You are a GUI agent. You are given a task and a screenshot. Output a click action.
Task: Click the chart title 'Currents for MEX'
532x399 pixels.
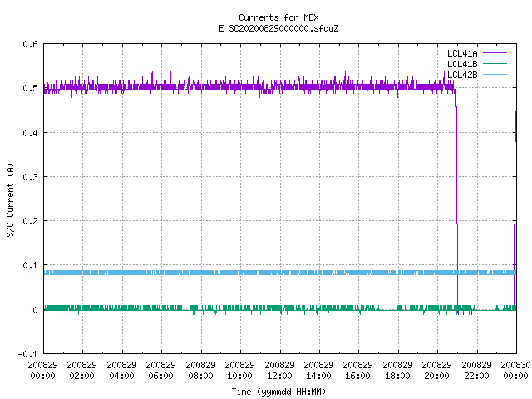coord(278,17)
